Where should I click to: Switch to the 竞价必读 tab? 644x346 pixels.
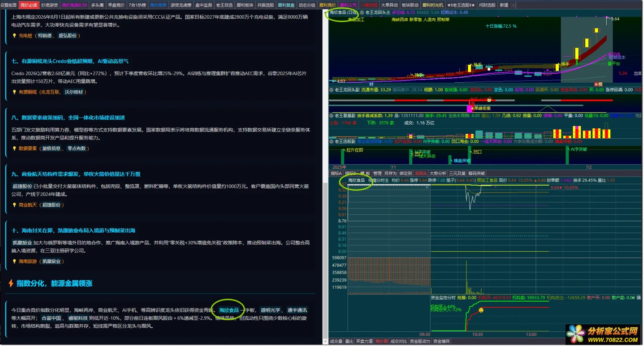pyautogui.click(x=29, y=5)
